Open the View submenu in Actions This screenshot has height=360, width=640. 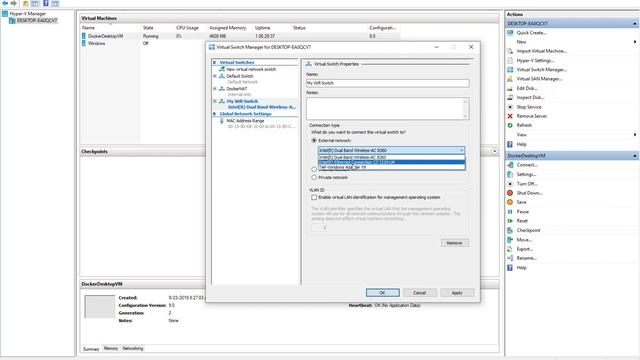click(x=635, y=135)
